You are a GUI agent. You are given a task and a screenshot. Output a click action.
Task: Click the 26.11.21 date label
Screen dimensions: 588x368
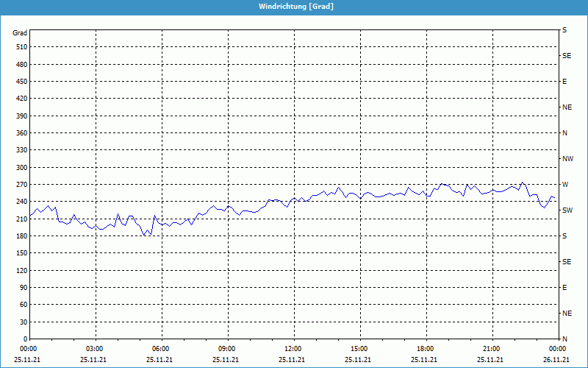[x=556, y=360]
